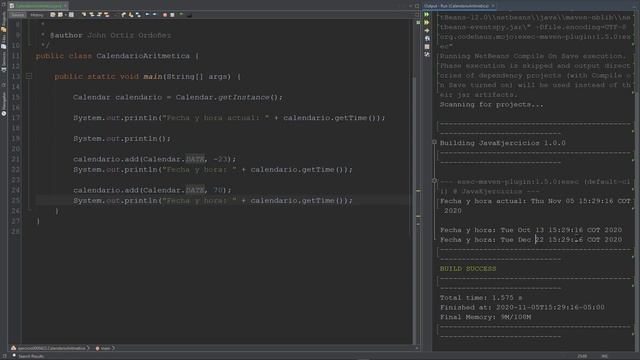Toggle Highlight Search in editor toolbar

coord(107,15)
